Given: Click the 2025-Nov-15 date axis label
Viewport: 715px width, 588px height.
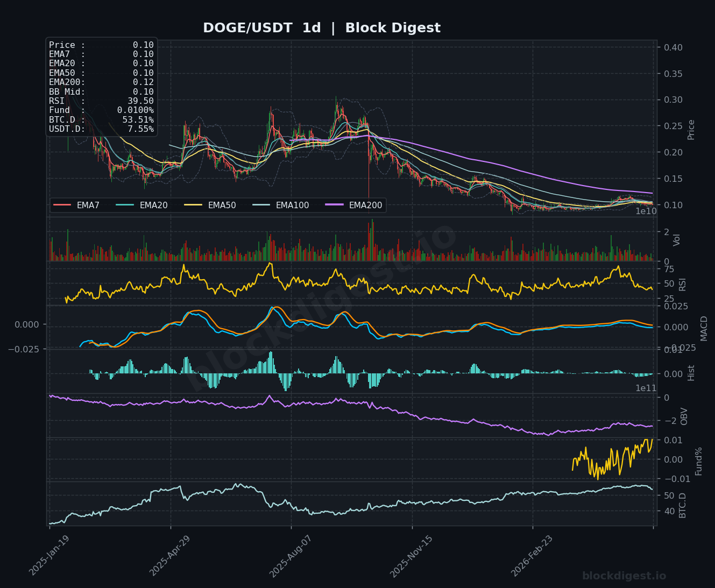Looking at the screenshot, I should (411, 556).
